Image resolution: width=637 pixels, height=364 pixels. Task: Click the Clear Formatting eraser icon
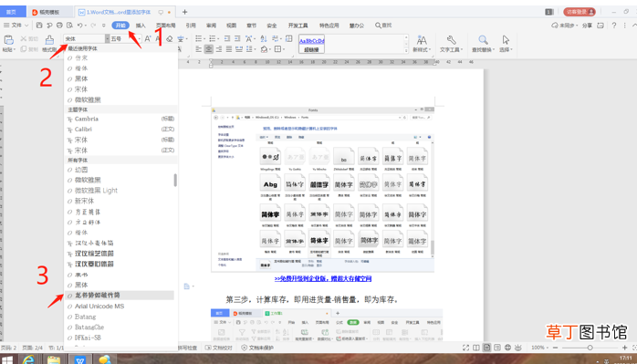(170, 38)
